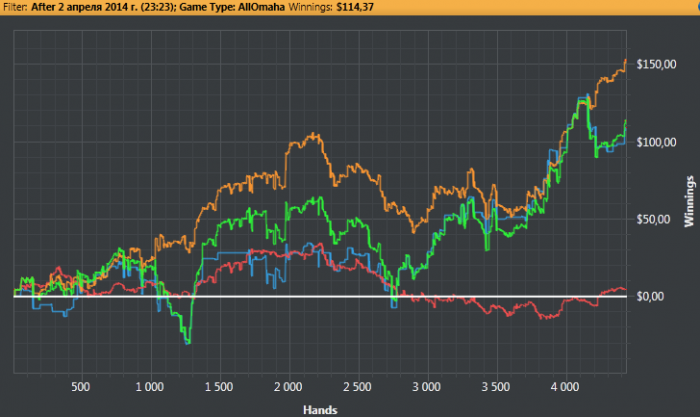Click the $50,00 label on the winnings axis
This screenshot has height=417, width=700.
(653, 219)
